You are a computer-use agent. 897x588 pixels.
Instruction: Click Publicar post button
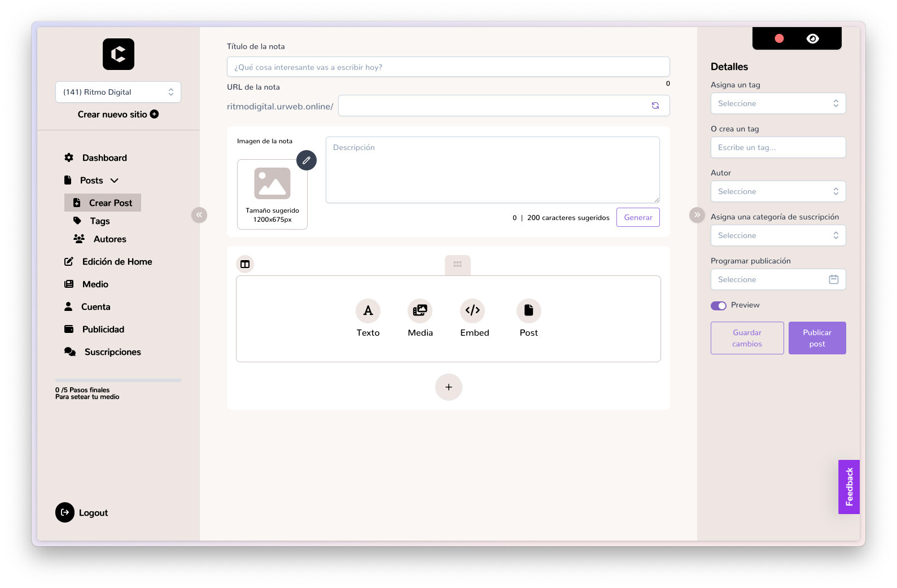pyautogui.click(x=817, y=338)
